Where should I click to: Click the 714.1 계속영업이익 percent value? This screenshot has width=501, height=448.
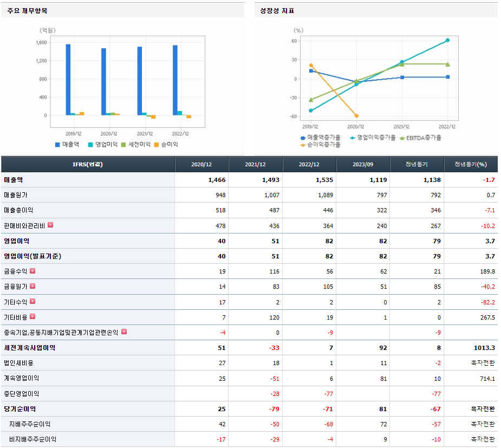[x=487, y=378]
